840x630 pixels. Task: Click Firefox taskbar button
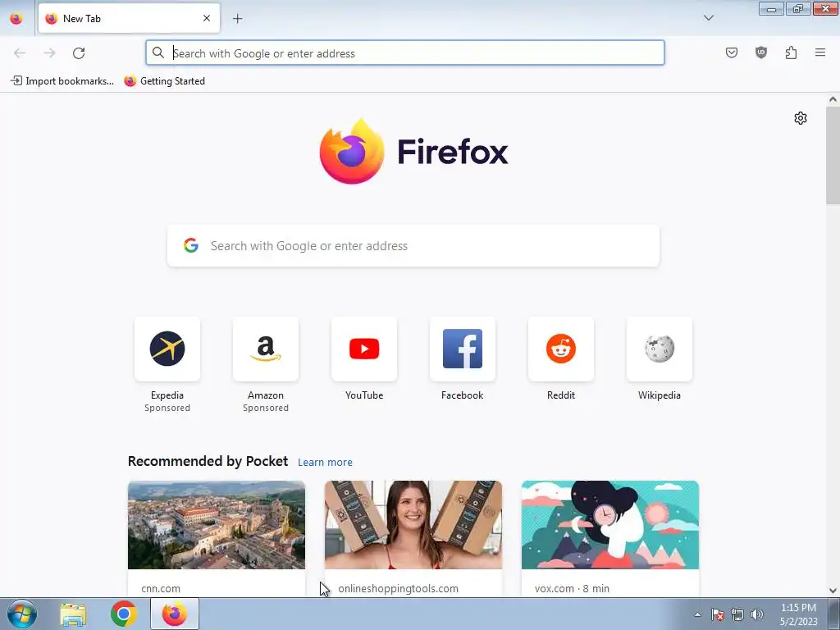[x=175, y=614]
